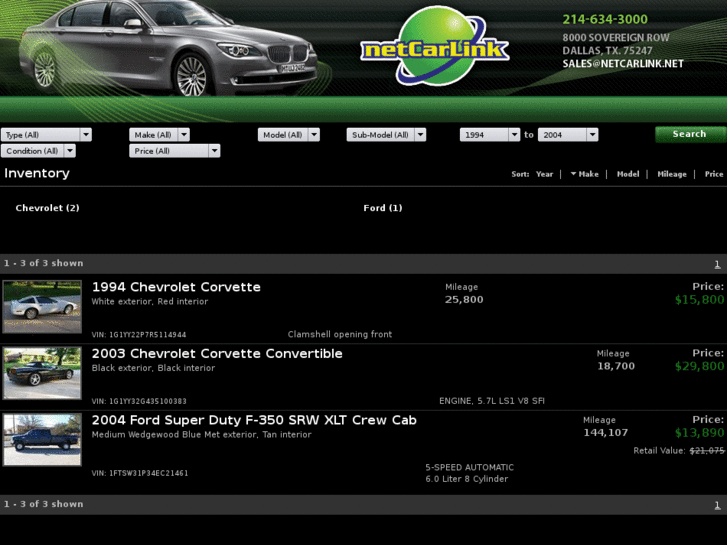Click the 18,700 mileage value
Image resolution: width=727 pixels, height=545 pixels.
pyautogui.click(x=616, y=366)
